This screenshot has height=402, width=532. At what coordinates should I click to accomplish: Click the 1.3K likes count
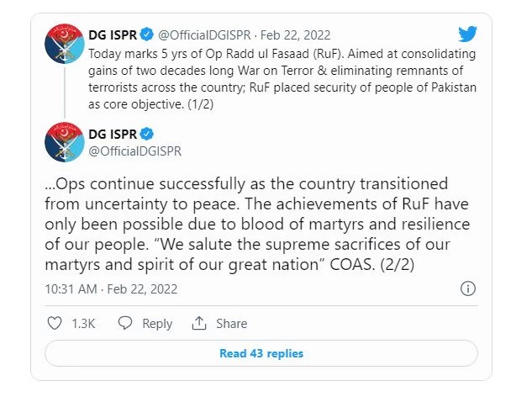pos(84,323)
